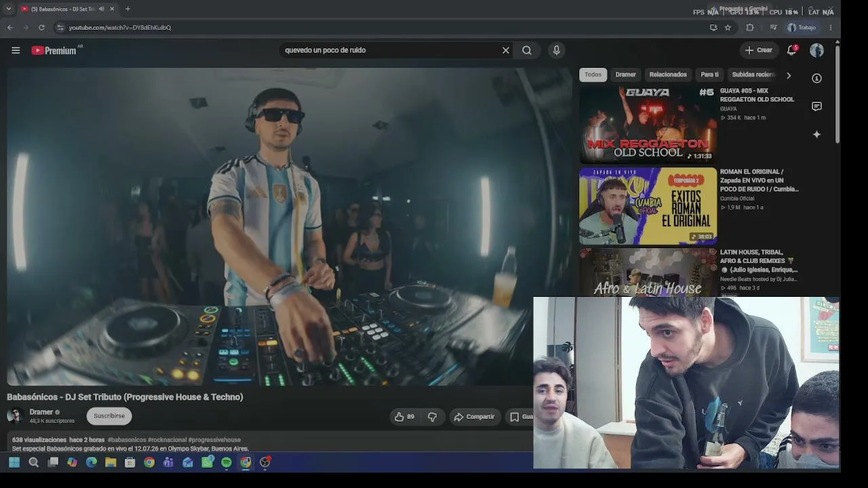The height and width of the screenshot is (488, 868).
Task: Expand the tab search dropdown arrow
Action: coord(9,9)
